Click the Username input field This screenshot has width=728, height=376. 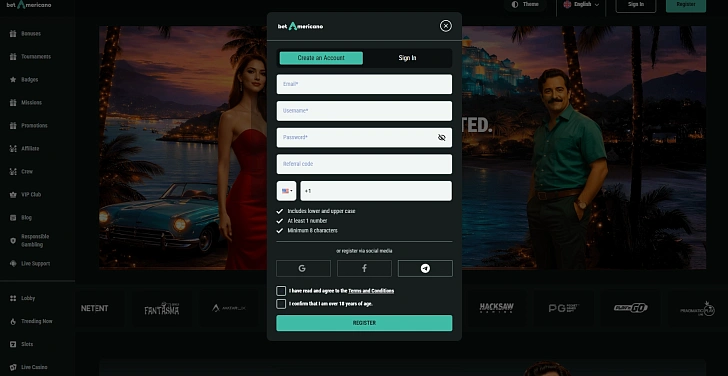tap(364, 111)
